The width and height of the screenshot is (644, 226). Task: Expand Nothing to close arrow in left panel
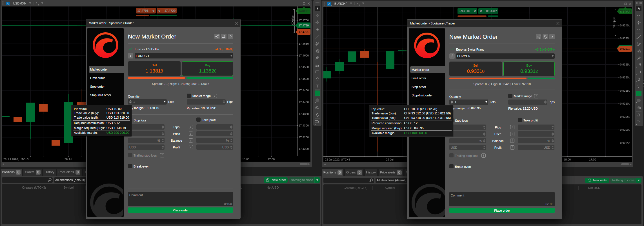(x=317, y=180)
